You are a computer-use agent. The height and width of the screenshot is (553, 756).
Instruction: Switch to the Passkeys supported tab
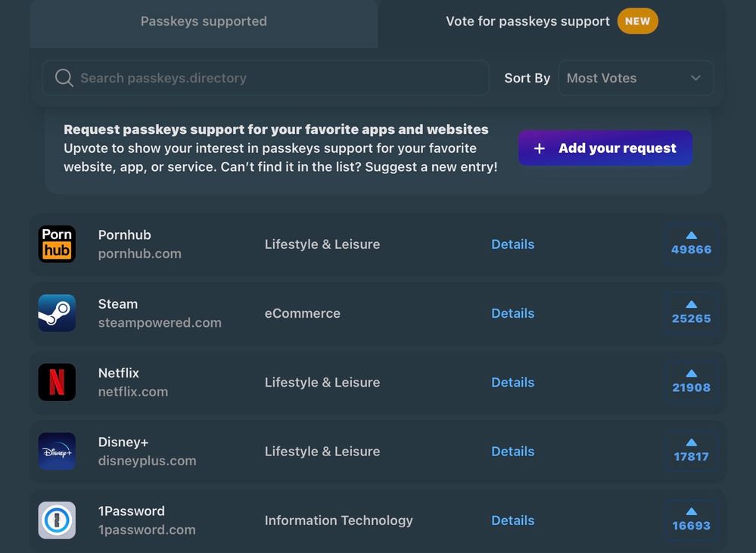click(x=204, y=21)
